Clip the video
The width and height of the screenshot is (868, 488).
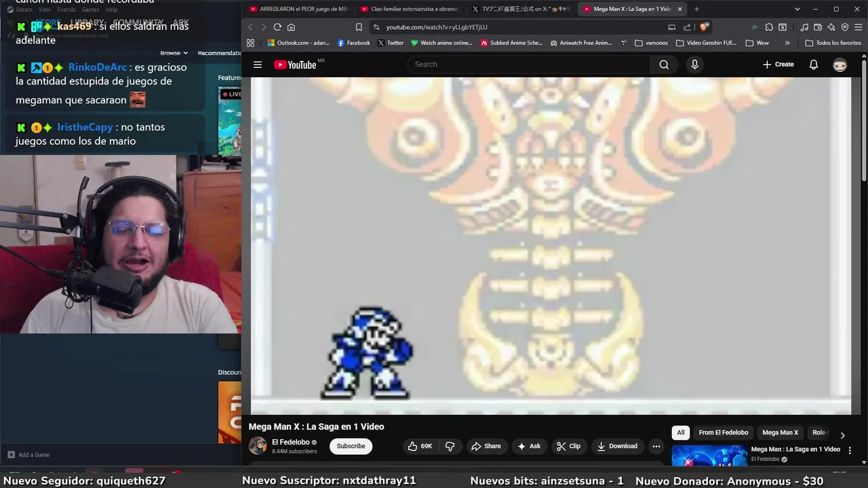(x=568, y=446)
